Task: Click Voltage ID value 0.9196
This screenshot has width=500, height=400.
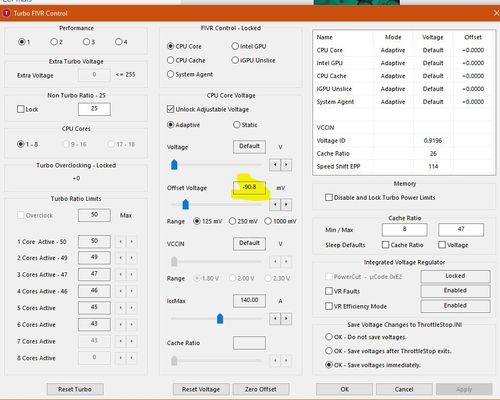Action: 433,140
